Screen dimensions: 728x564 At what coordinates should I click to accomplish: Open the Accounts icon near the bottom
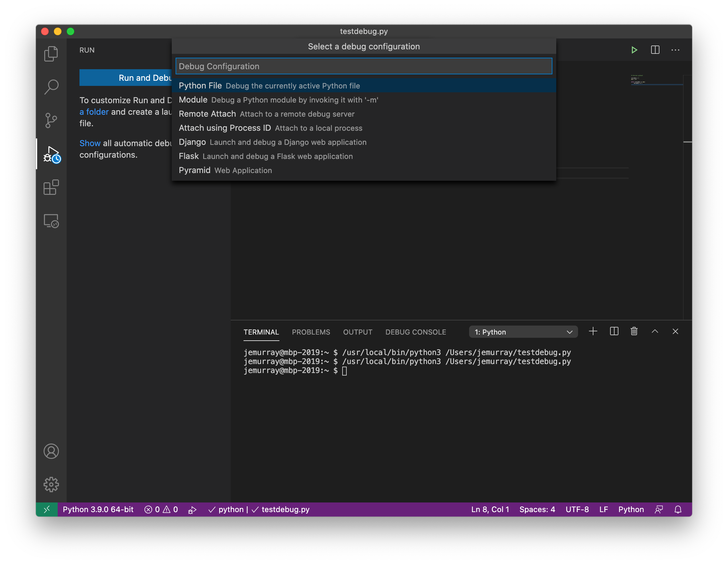[51, 451]
